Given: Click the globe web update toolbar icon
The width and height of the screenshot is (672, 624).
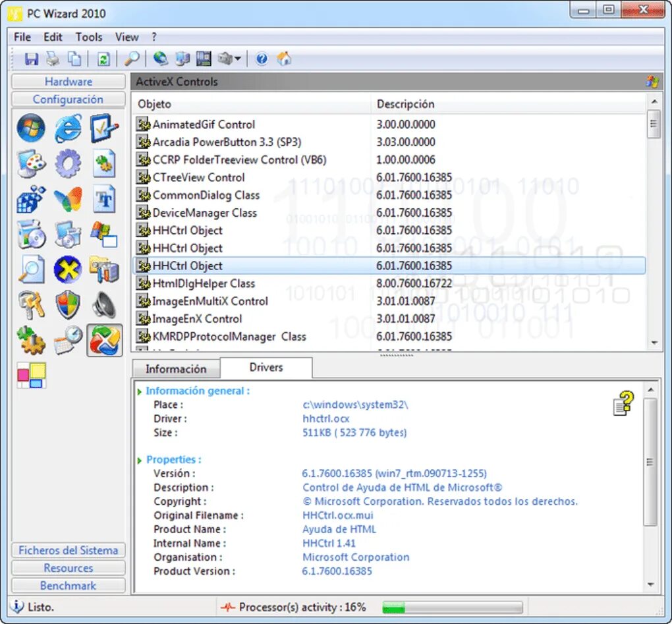Looking at the screenshot, I should pyautogui.click(x=161, y=58).
